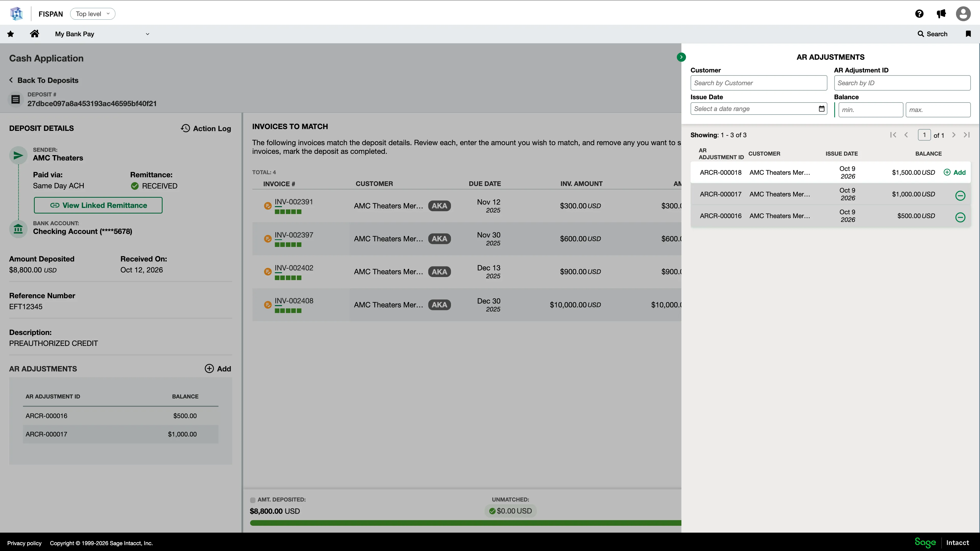Select ARCR-000016 row in left adjustments table
980x551 pixels.
tap(121, 416)
